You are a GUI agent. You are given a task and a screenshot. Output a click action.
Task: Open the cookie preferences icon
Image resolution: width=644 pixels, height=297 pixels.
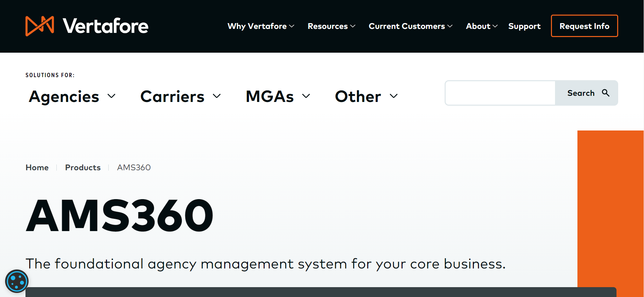pos(17,281)
